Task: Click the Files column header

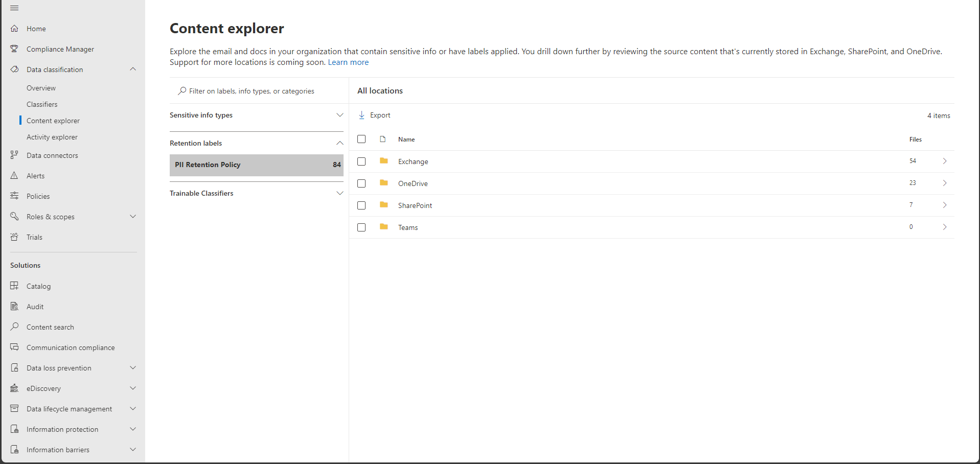Action: 916,140
